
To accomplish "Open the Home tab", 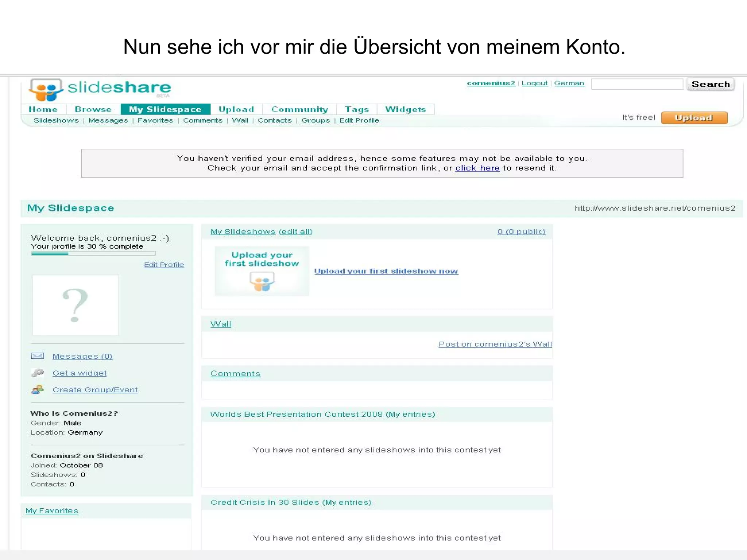I will pyautogui.click(x=43, y=109).
